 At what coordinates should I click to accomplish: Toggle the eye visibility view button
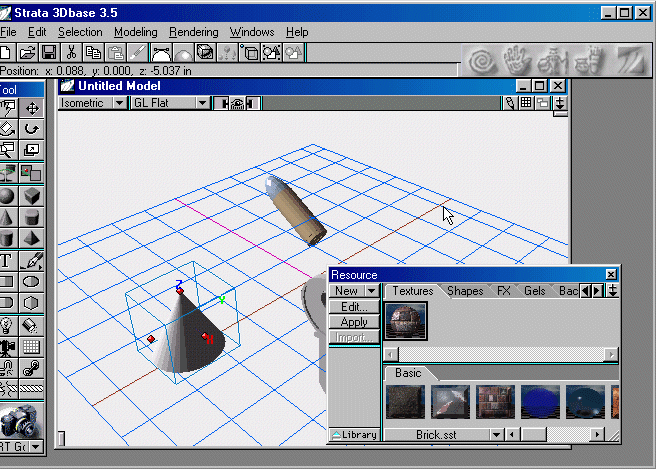click(237, 103)
